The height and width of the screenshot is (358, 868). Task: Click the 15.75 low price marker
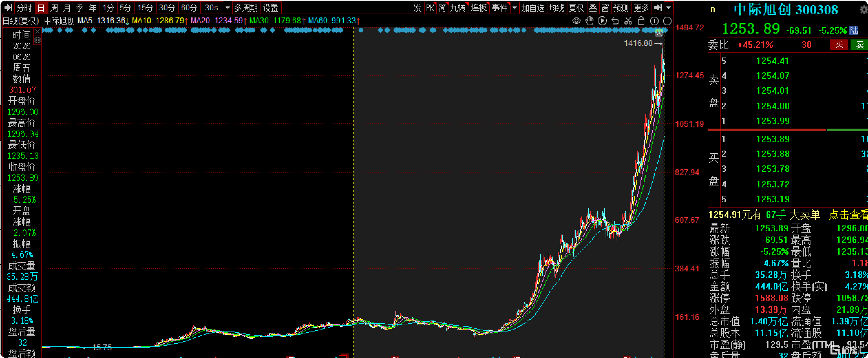pyautogui.click(x=102, y=347)
